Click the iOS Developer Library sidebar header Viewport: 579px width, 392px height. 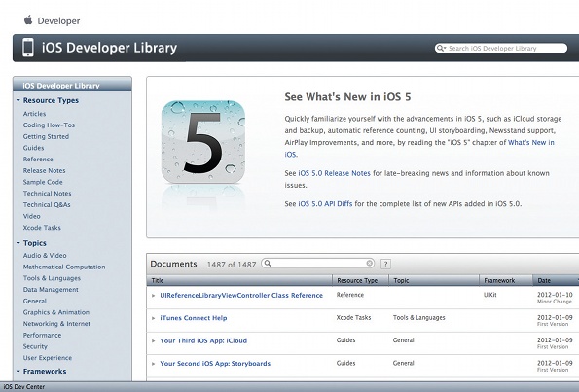click(72, 86)
